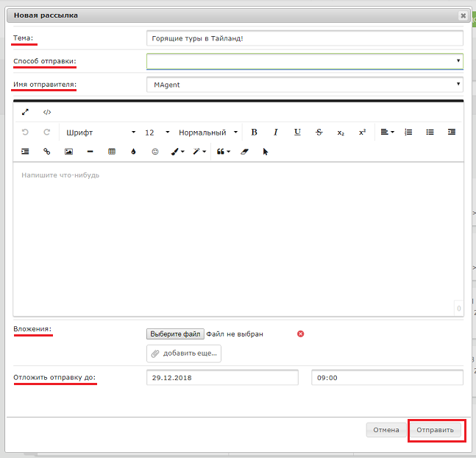Screen dimensions: 476x458
Task: Open the quote block dropdown
Action: [224, 152]
